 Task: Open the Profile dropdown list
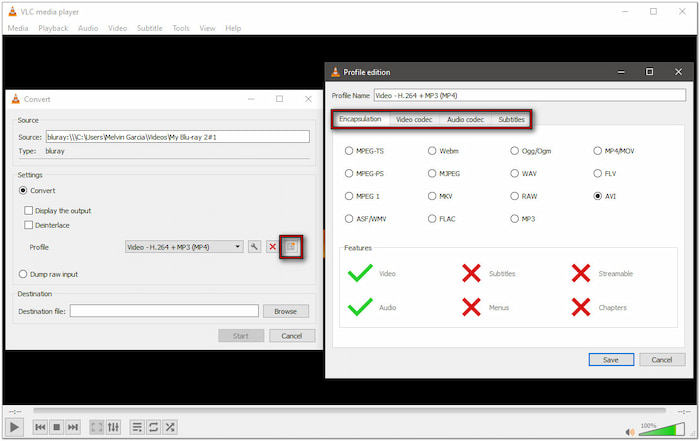pyautogui.click(x=184, y=247)
